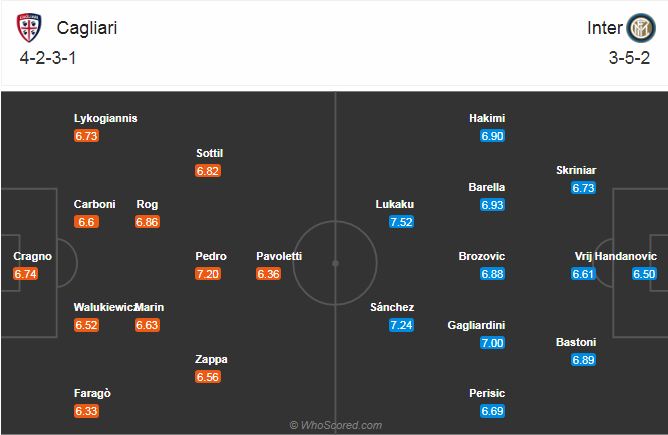Select Pedro's 7.20 rating badge

tap(208, 274)
